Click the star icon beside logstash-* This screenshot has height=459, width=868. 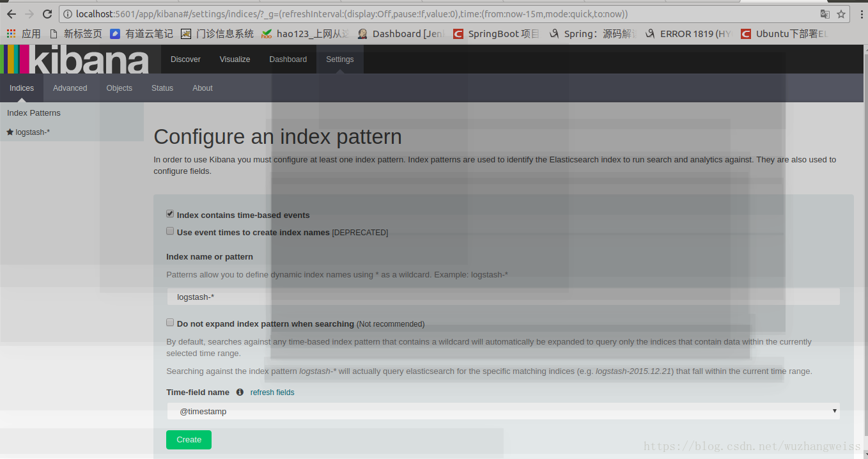(10, 132)
